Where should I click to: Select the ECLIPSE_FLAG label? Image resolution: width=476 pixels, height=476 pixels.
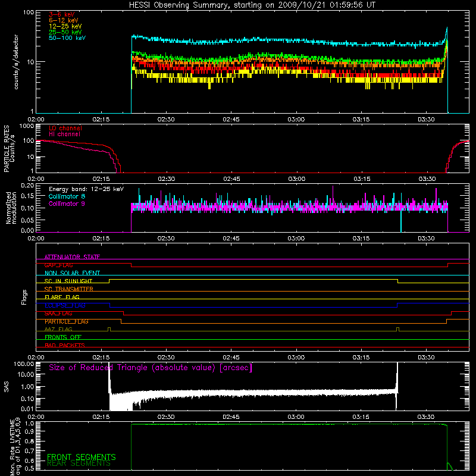point(65,305)
